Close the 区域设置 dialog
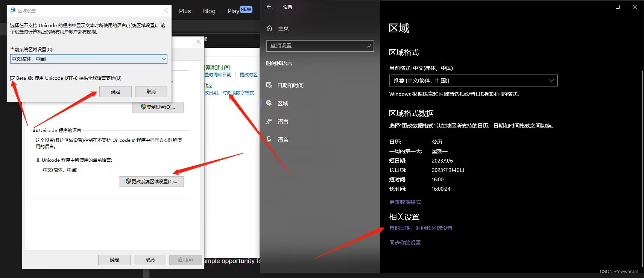 166,11
